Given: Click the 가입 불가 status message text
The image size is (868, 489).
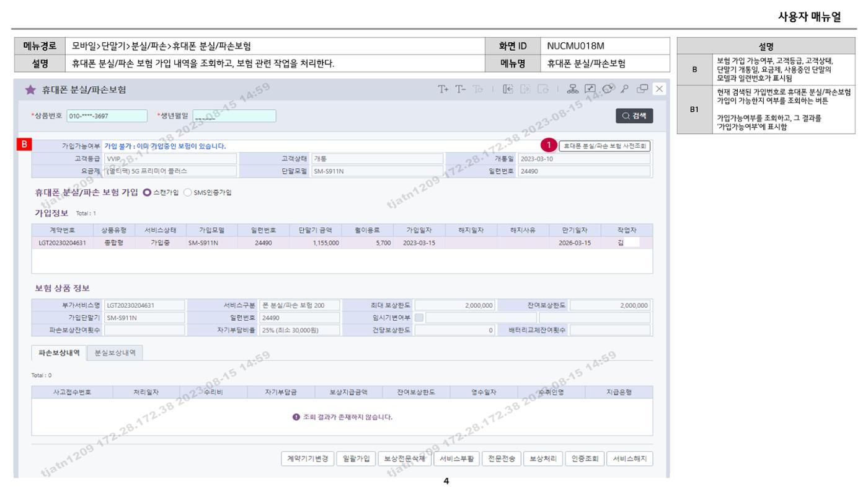Looking at the screenshot, I should [x=165, y=146].
